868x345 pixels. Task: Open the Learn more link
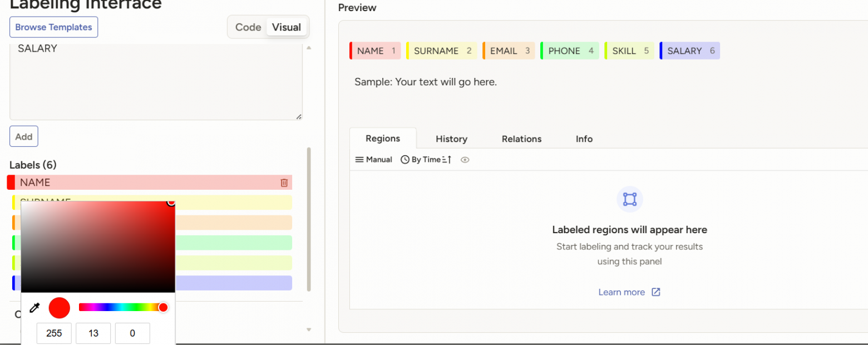coord(622,292)
